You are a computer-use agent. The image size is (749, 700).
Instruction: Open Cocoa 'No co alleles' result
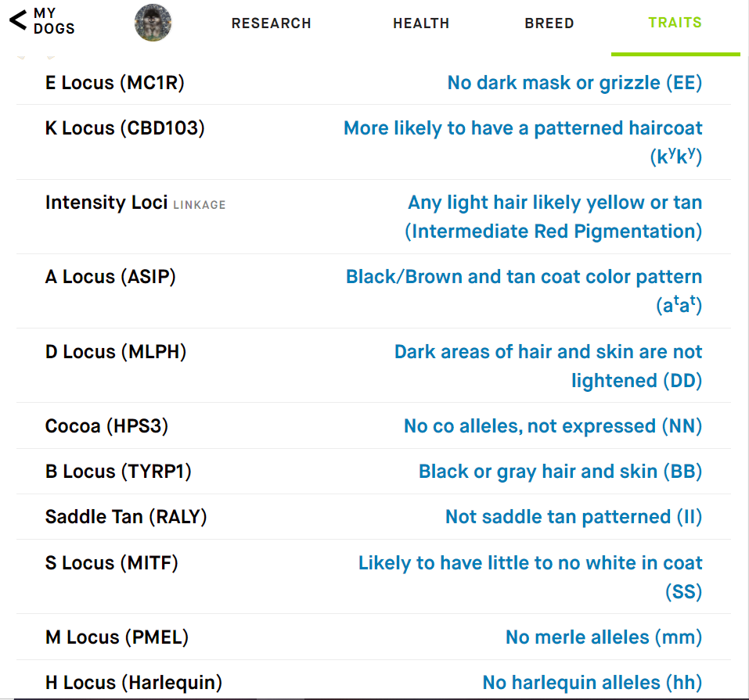tap(553, 426)
